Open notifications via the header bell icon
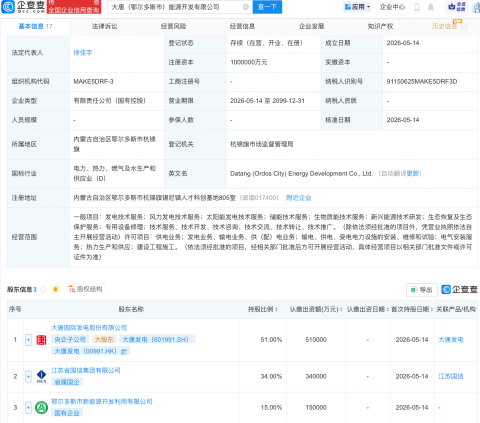480x423 pixels. click(431, 7)
